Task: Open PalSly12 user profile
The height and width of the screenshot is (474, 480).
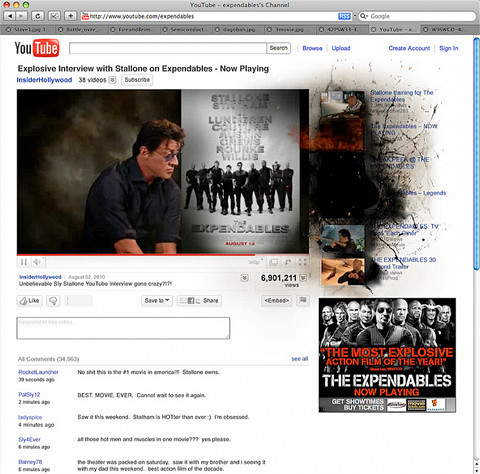Action: pos(29,395)
